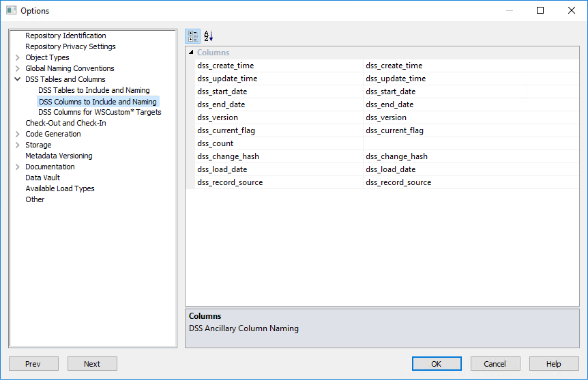The image size is (588, 381).
Task: Select the Code Generation label
Action: pos(53,134)
